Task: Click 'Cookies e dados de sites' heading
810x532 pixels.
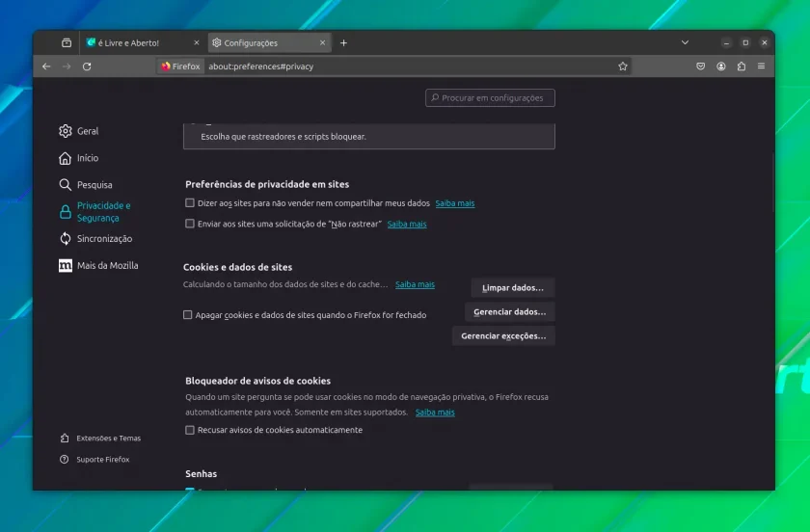Action: (237, 267)
